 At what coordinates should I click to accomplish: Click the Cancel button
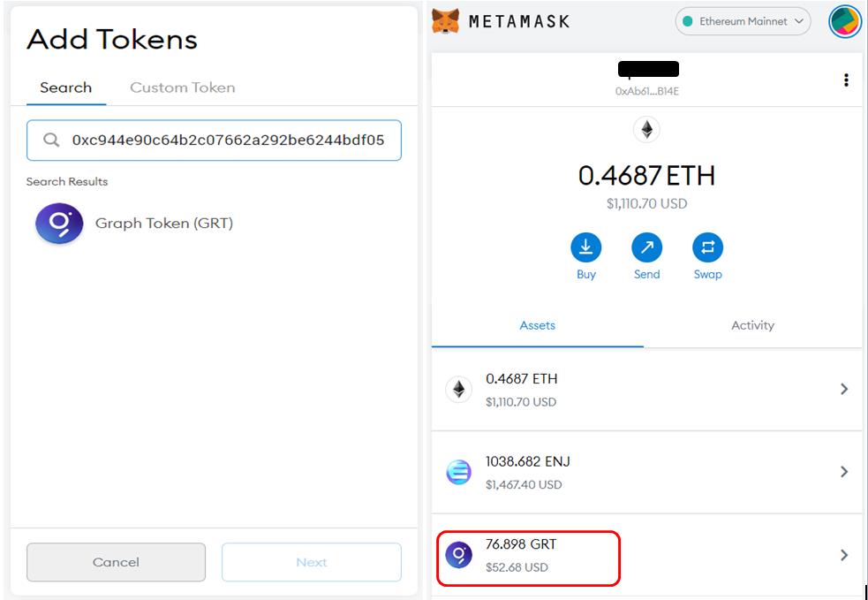point(116,562)
